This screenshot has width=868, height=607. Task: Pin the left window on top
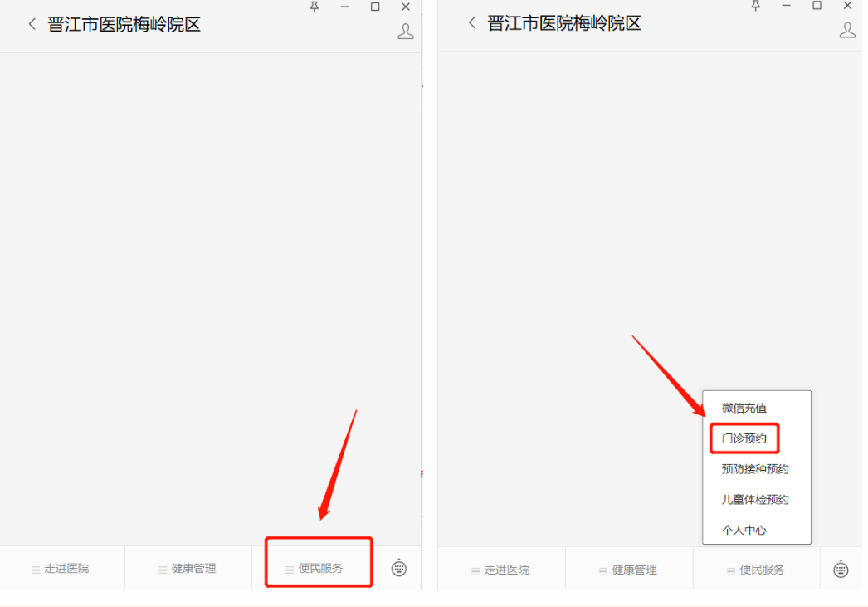click(x=315, y=7)
